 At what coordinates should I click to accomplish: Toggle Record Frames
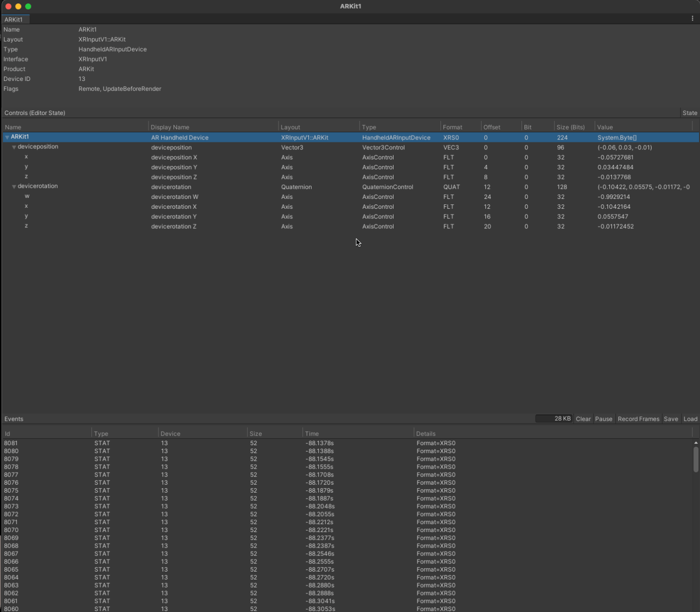pos(638,419)
